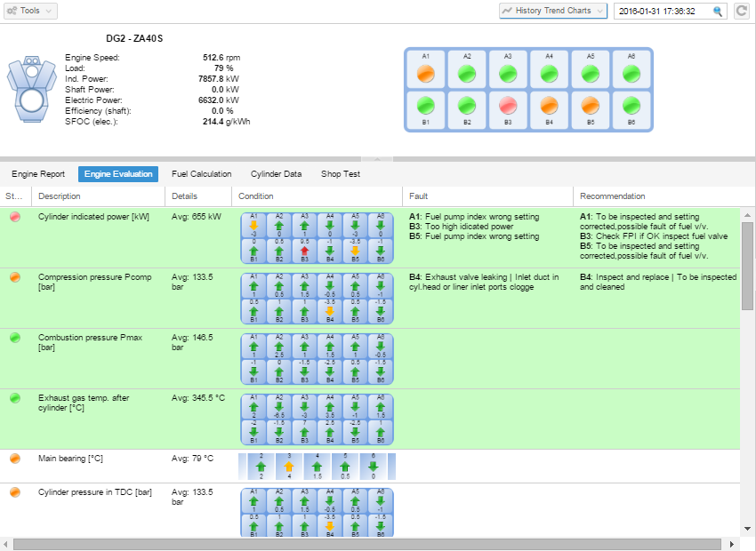
Task: Click the engine image for DG2 - ZA40S
Action: (x=32, y=89)
